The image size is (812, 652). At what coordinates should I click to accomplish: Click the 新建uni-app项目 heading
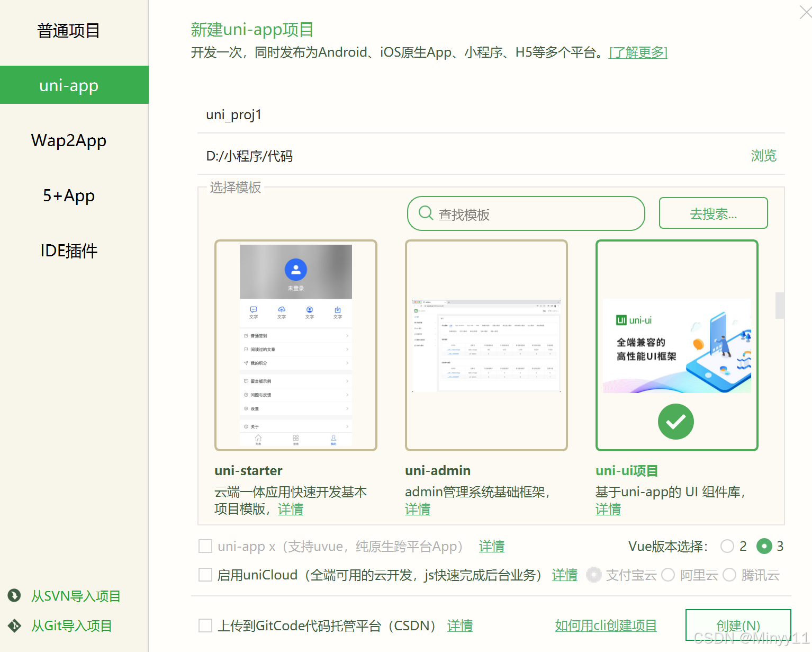pyautogui.click(x=252, y=30)
